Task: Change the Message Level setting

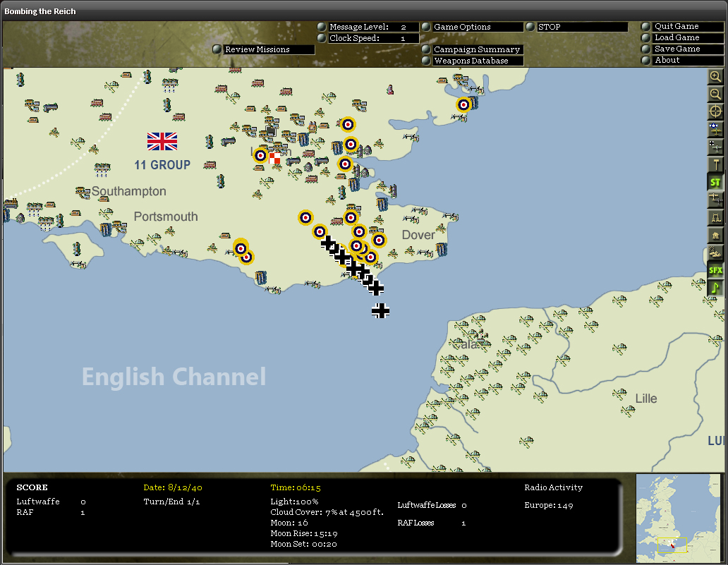Action: pyautogui.click(x=368, y=27)
